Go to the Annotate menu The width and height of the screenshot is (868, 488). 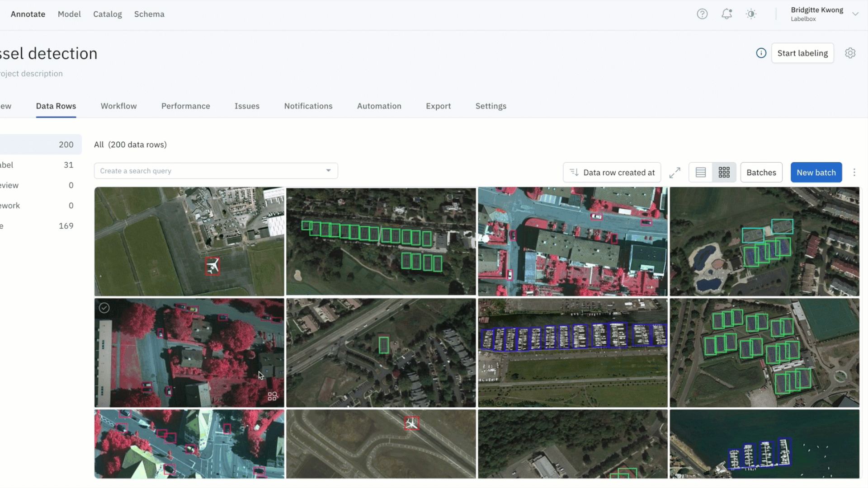point(28,14)
